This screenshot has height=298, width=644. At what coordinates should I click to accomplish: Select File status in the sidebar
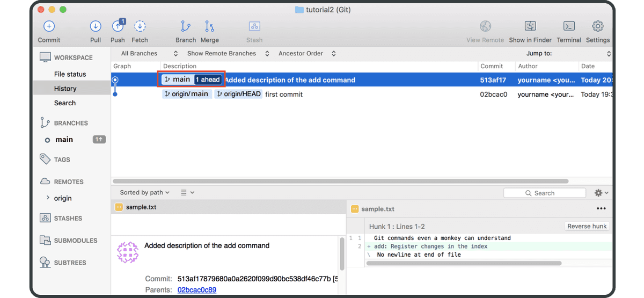(x=70, y=74)
